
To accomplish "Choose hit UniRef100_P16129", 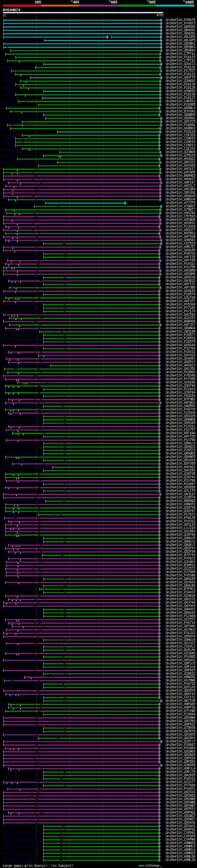I will point(180,132).
